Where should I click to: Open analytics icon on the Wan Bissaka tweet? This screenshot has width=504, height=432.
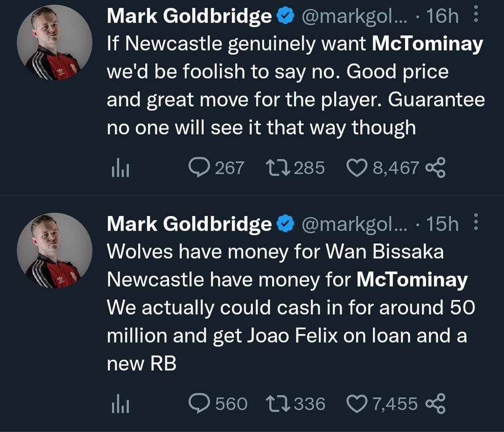[x=120, y=405]
